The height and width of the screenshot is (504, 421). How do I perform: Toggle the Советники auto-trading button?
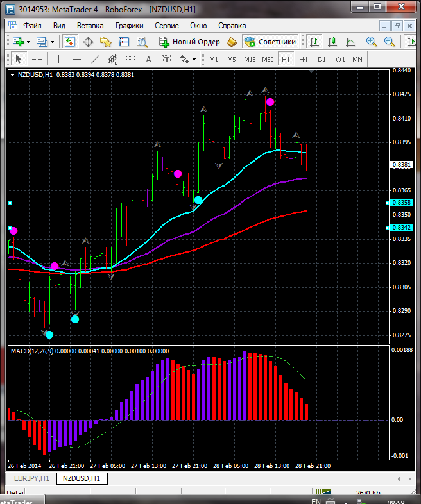270,42
